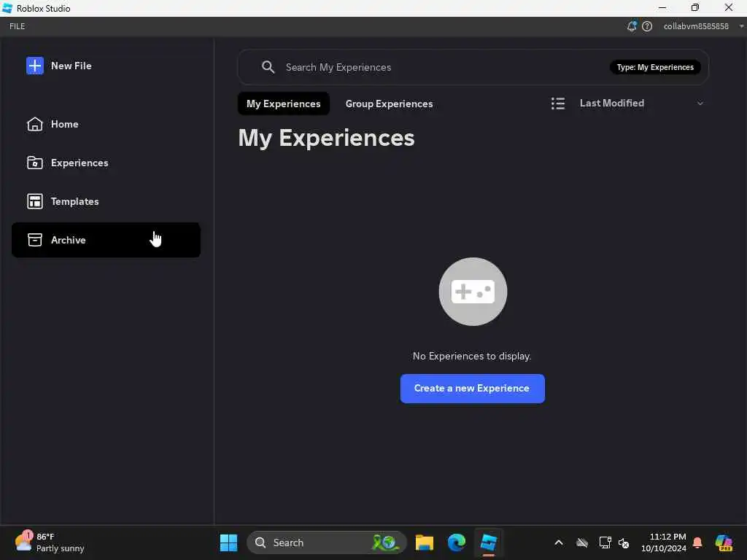Click the folder icon beside Experiences

tap(35, 163)
